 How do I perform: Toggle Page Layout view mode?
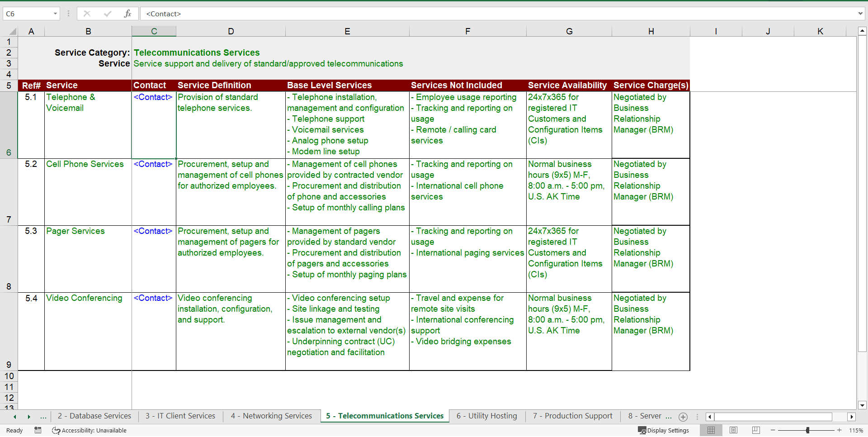tap(733, 430)
